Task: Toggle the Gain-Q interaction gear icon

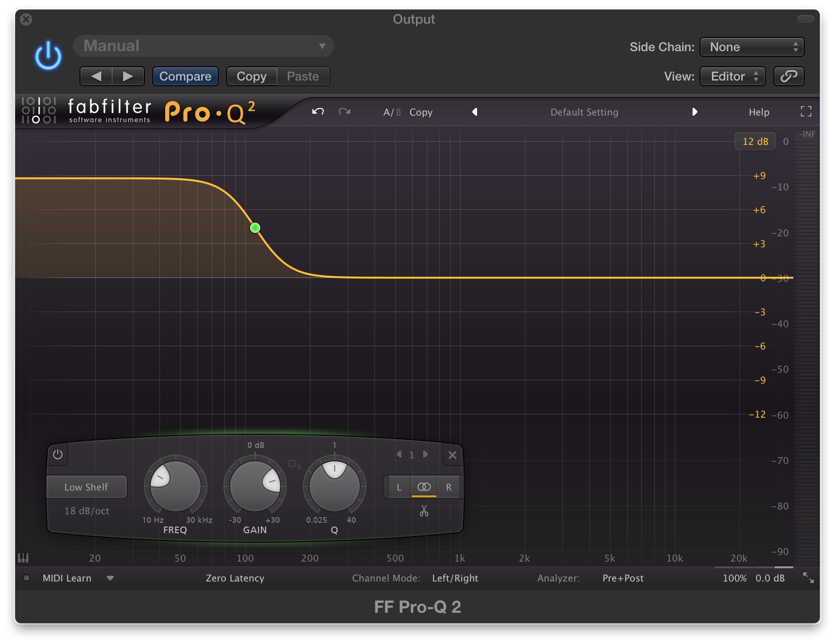Action: [x=294, y=464]
